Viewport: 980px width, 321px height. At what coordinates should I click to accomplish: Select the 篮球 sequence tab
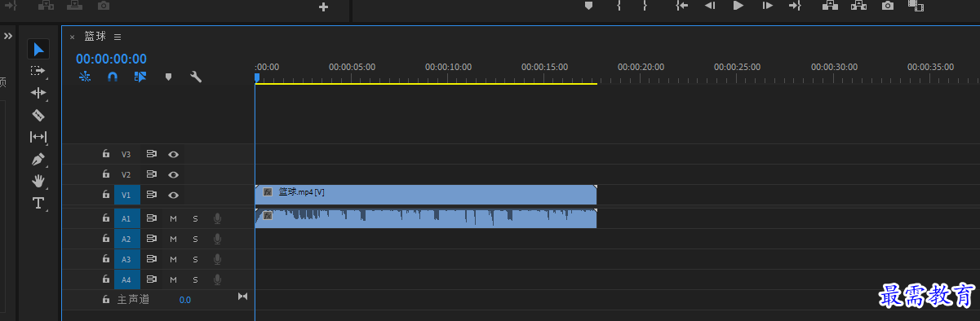95,37
